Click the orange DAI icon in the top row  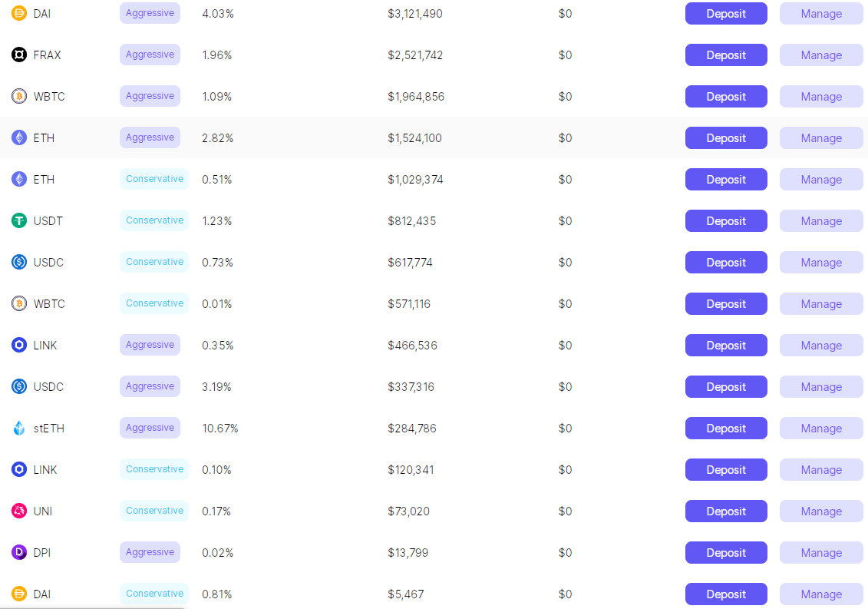tap(19, 13)
